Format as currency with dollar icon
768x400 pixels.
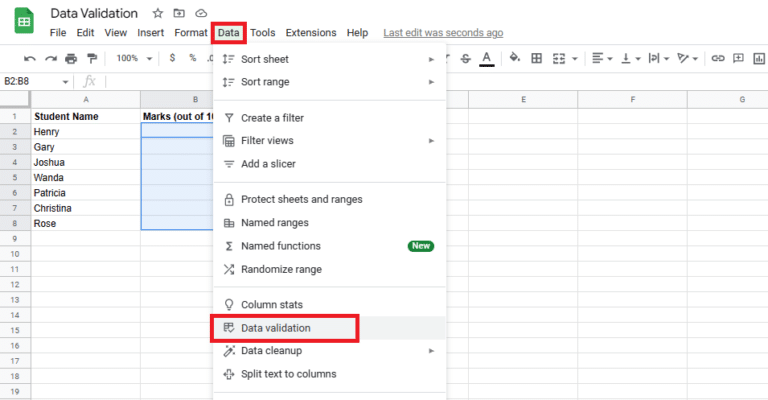pyautogui.click(x=172, y=58)
